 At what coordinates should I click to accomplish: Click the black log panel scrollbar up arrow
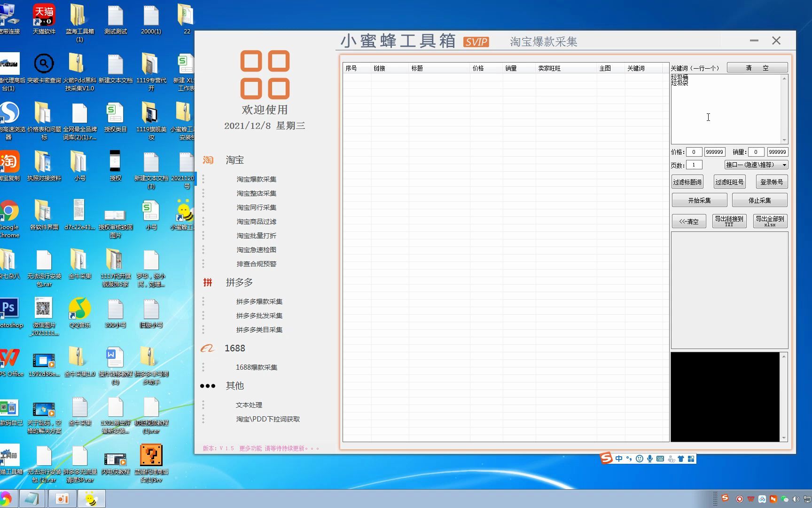[784, 357]
